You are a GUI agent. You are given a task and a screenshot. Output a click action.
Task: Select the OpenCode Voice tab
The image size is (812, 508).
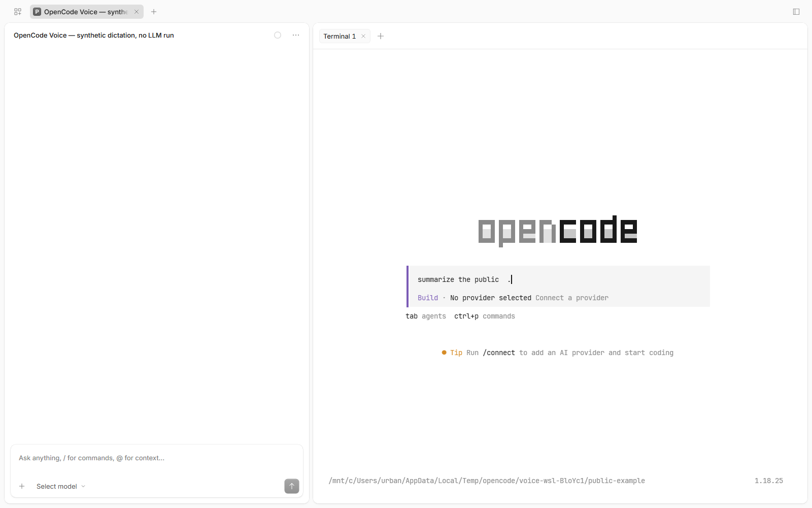pos(86,12)
